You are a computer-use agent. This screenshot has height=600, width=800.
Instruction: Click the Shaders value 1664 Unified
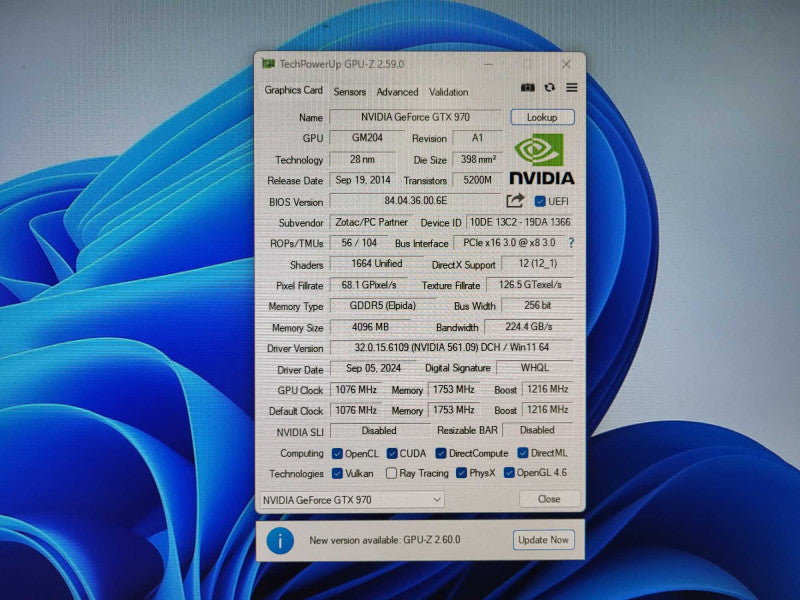377,264
